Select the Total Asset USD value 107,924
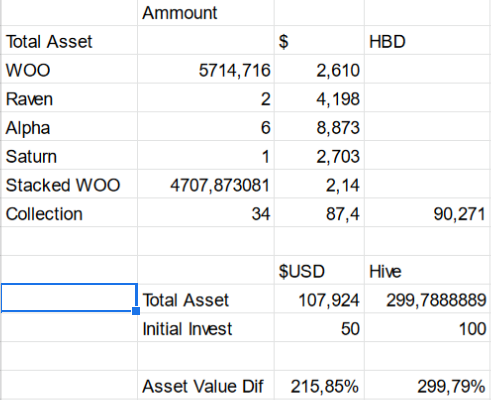Image resolution: width=496 pixels, height=404 pixels. click(319, 299)
